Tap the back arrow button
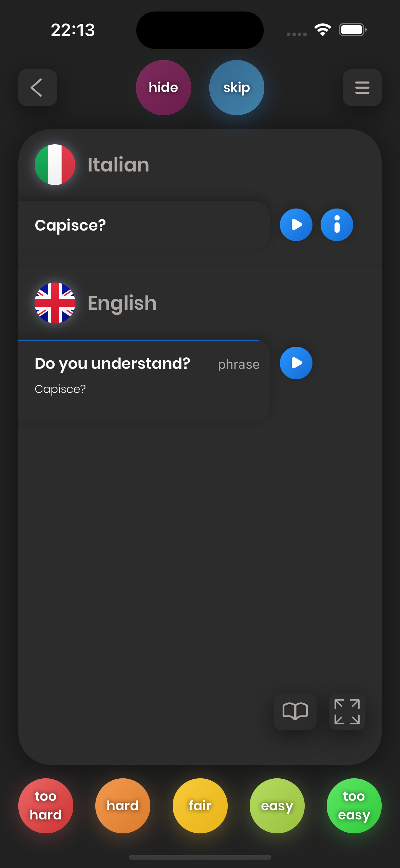The width and height of the screenshot is (400, 868). 37,88
